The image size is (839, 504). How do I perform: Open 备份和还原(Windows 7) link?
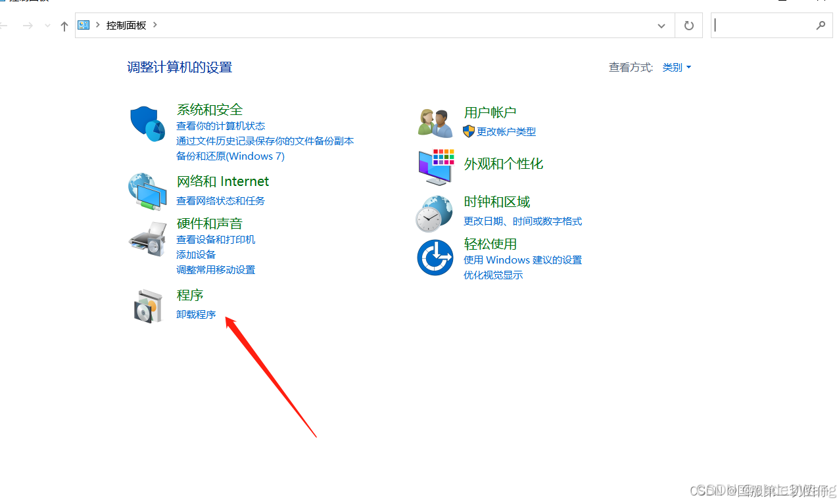coord(230,156)
